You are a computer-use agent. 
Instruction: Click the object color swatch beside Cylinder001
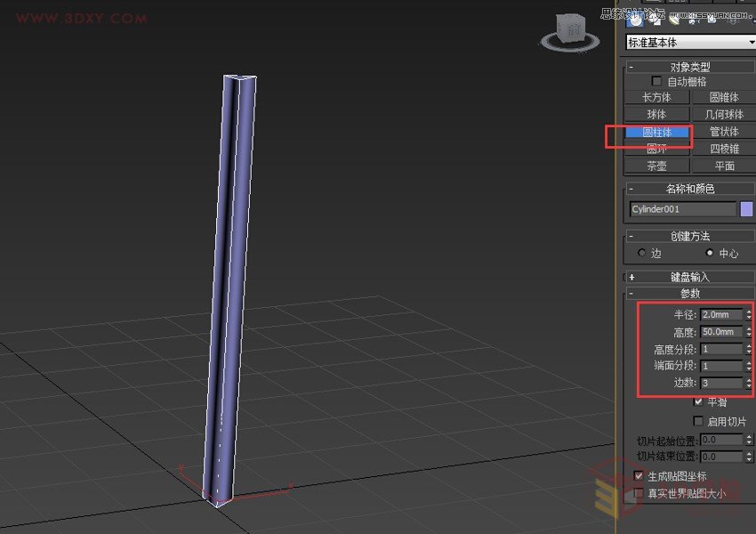click(746, 209)
